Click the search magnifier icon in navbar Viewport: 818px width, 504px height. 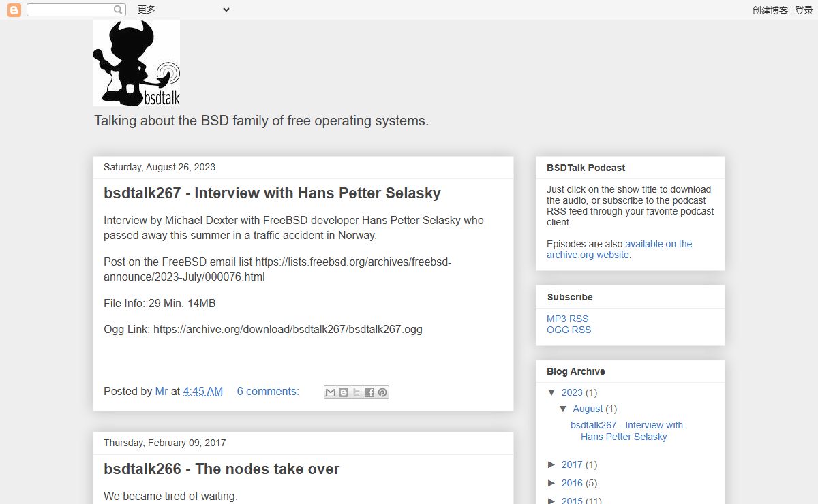119,10
